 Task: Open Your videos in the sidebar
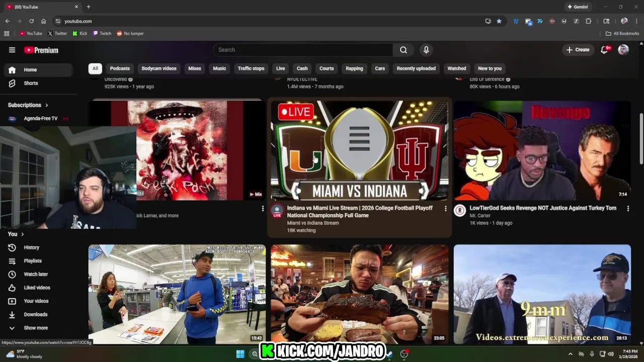pyautogui.click(x=36, y=301)
